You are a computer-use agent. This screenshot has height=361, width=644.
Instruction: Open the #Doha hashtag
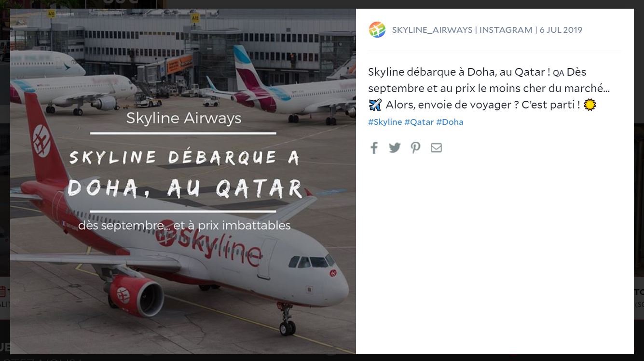450,122
